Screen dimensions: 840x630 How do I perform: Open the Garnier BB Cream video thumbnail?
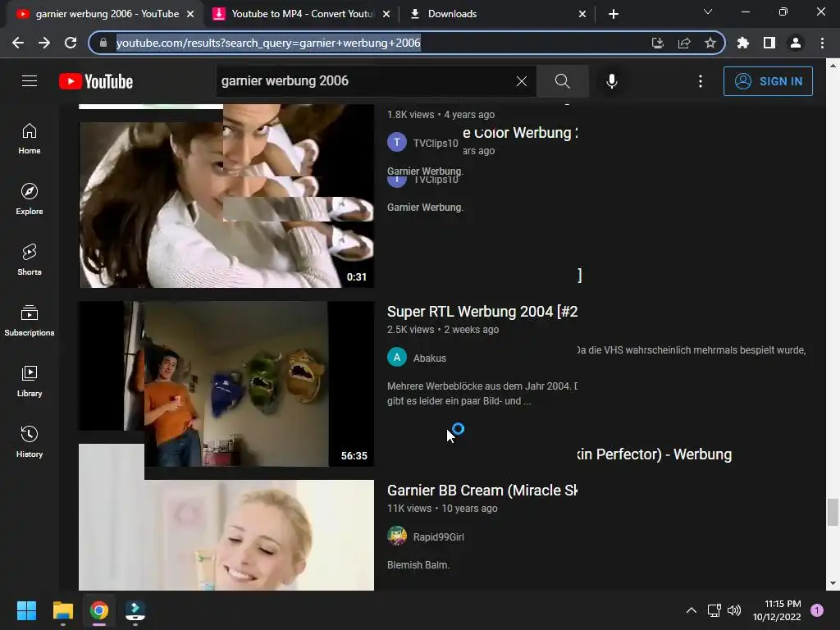coord(226,535)
